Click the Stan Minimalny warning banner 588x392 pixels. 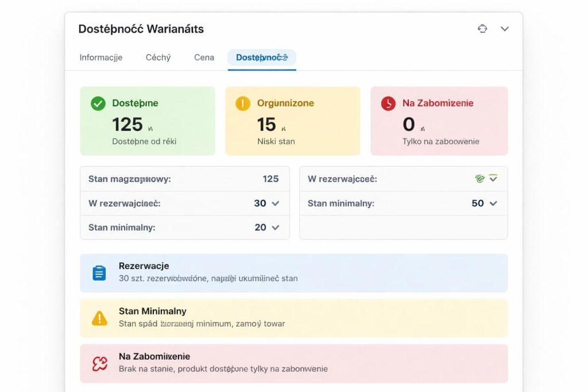293,318
